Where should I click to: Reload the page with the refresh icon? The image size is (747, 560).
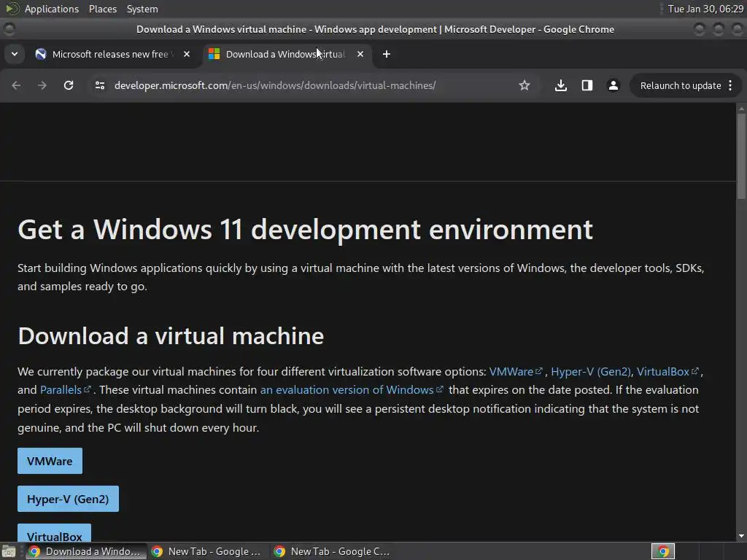[x=69, y=85]
